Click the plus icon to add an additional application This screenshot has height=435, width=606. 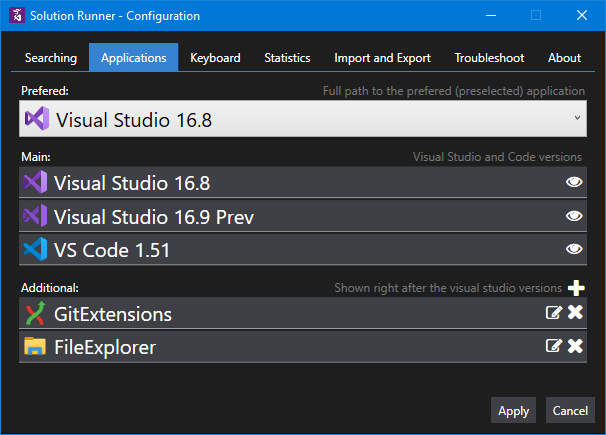(x=576, y=288)
